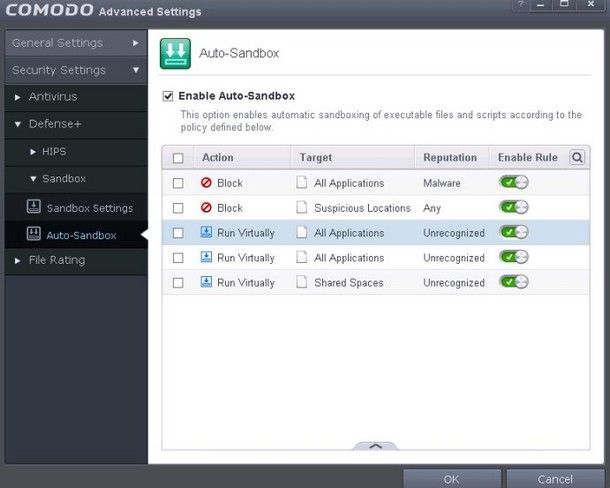Click the Sandbox Settings sidebar icon
The width and height of the screenshot is (610, 488).
coord(34,207)
